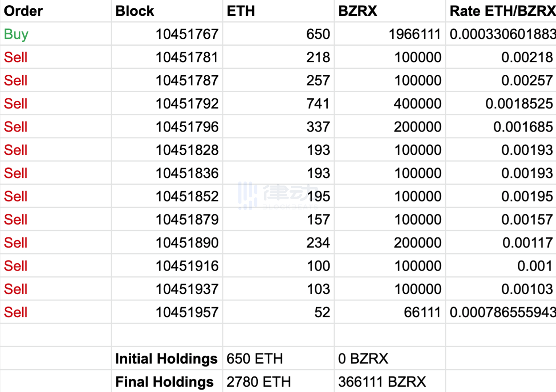
Task: Click the ETH column header cell
Action: pos(241,11)
